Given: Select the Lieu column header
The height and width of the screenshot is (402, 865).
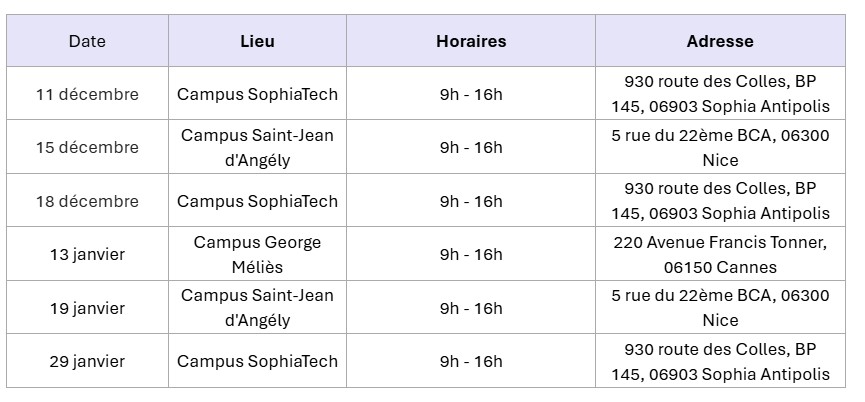Looking at the screenshot, I should coord(257,41).
